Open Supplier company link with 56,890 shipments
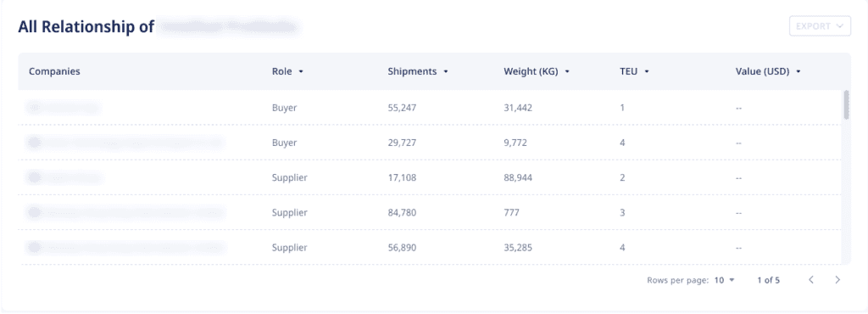The width and height of the screenshot is (868, 314). (x=125, y=248)
